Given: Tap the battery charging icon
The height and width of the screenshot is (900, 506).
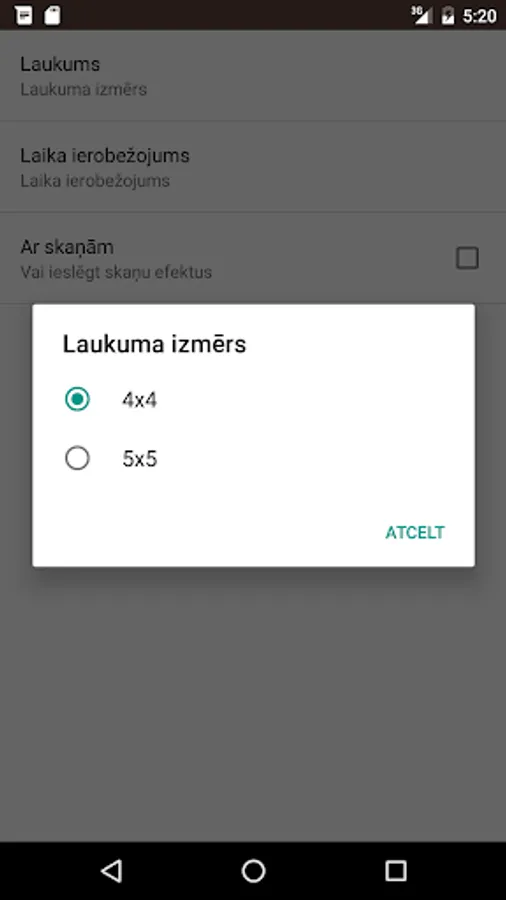Looking at the screenshot, I should (x=447, y=15).
